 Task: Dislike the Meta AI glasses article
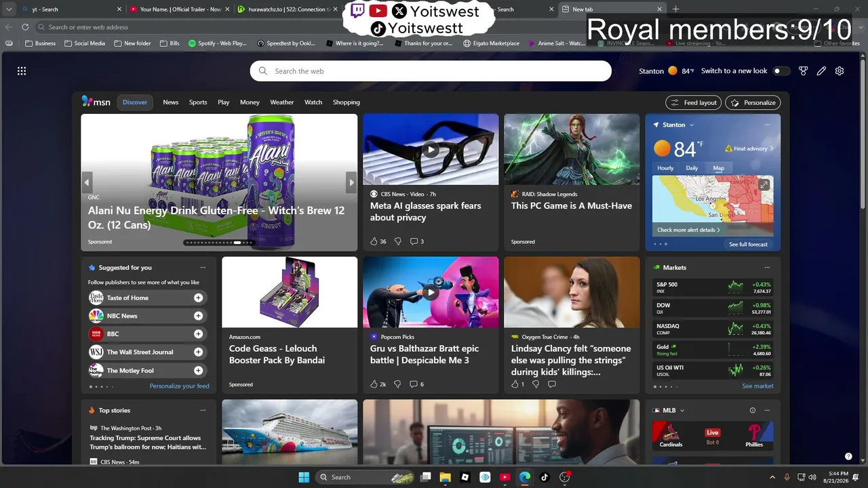[x=397, y=241]
